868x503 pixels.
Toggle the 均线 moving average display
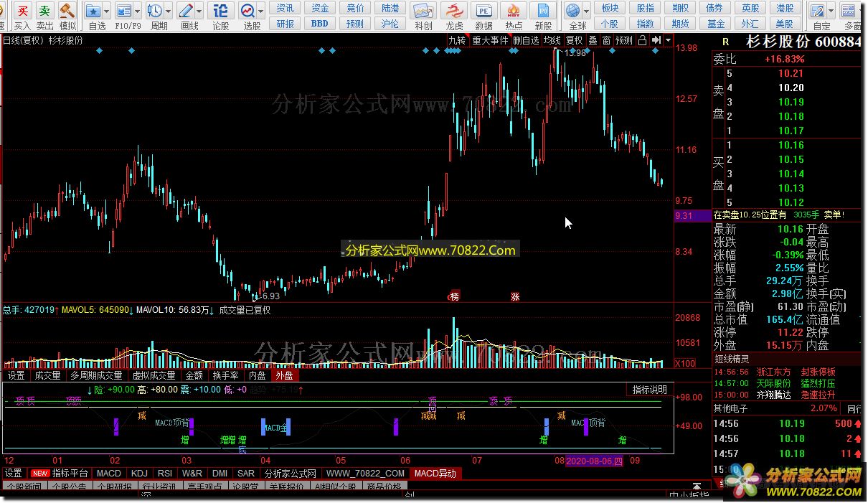(x=552, y=40)
